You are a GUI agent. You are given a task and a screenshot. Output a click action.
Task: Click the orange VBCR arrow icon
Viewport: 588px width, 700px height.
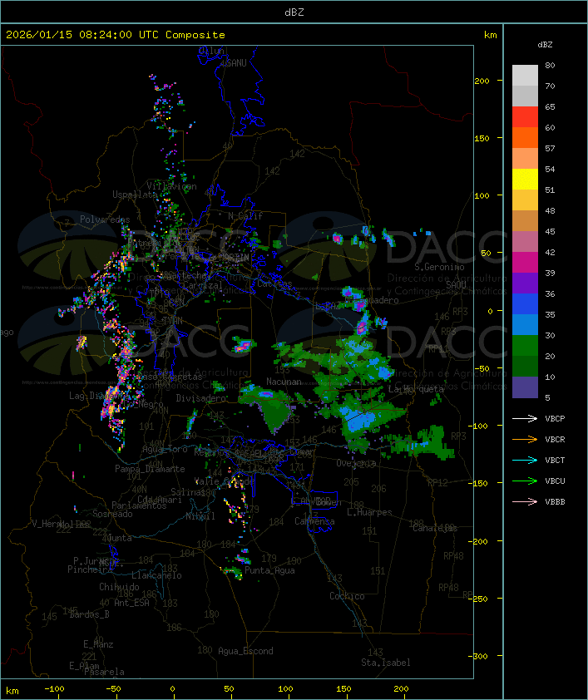tap(526, 440)
